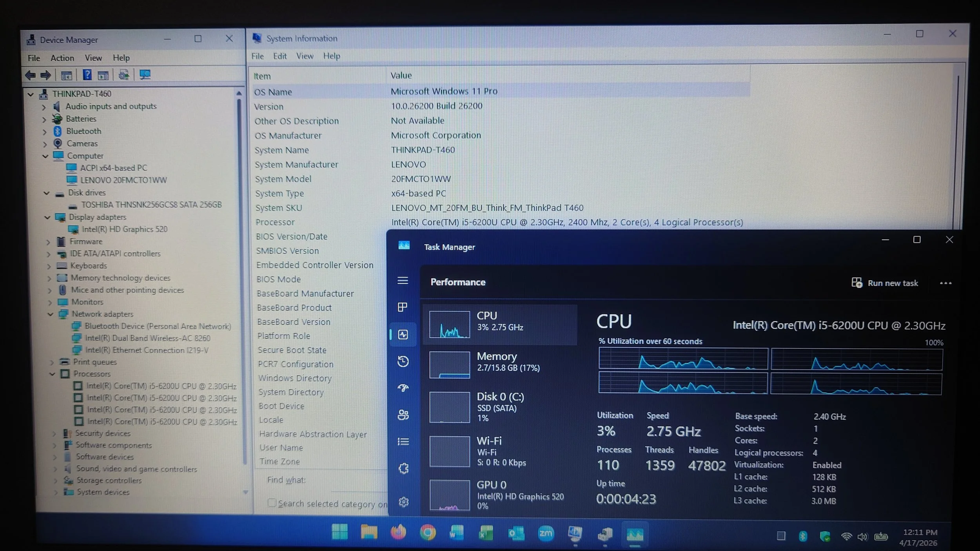The image size is (980, 551).
Task: Collapse the Disk drives node
Action: [x=47, y=193]
